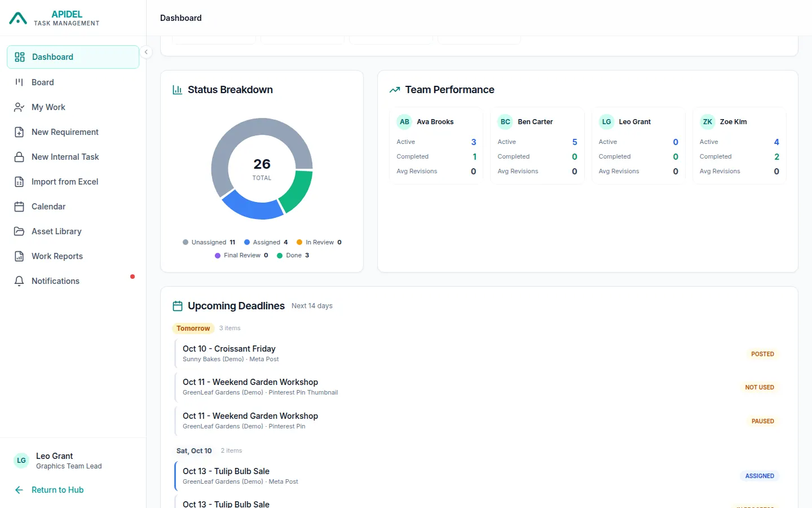Click the Upcoming Deadlines calendar icon

tap(177, 306)
